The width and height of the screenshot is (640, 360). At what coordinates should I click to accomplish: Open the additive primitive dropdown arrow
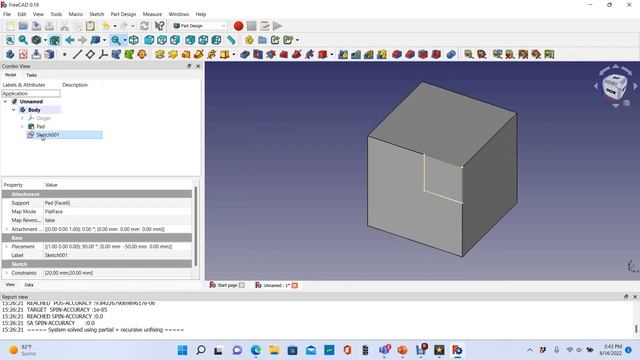(x=233, y=54)
